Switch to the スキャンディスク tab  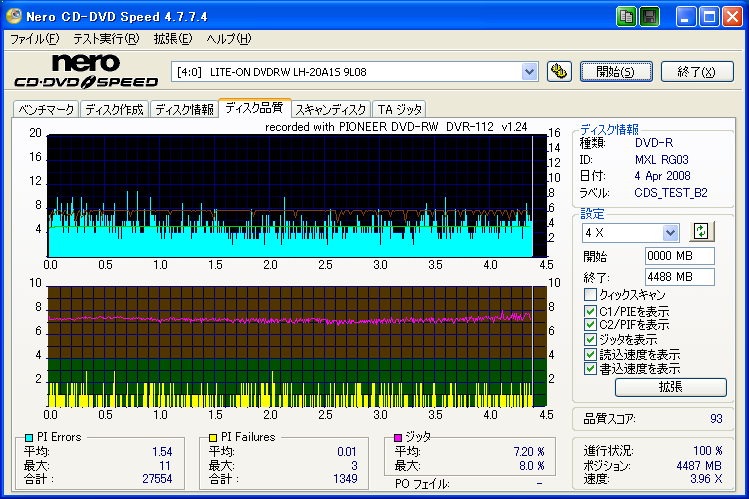(x=331, y=109)
